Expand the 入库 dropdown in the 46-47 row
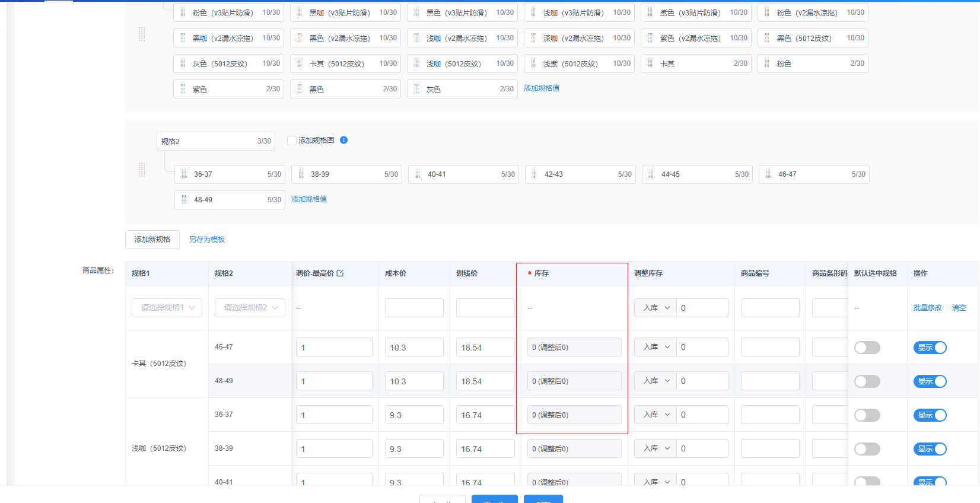Image resolution: width=980 pixels, height=503 pixels. pyautogui.click(x=656, y=347)
